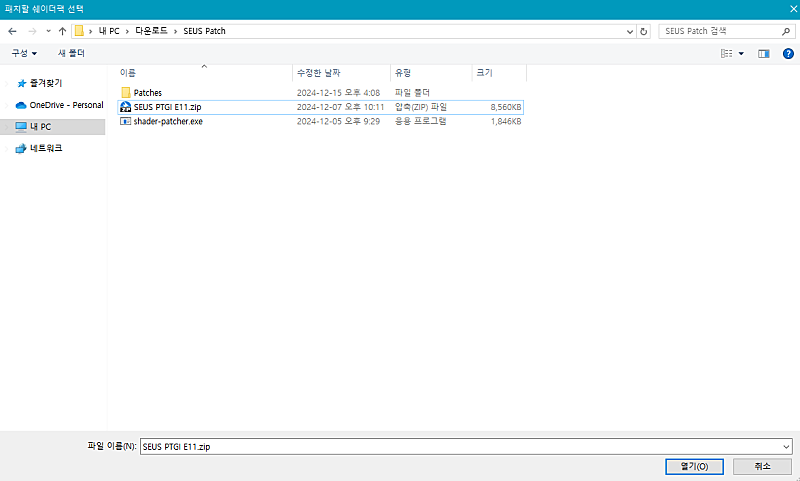Image resolution: width=800 pixels, height=481 pixels.
Task: Select 다운로드 in address breadcrumb
Action: [151, 31]
